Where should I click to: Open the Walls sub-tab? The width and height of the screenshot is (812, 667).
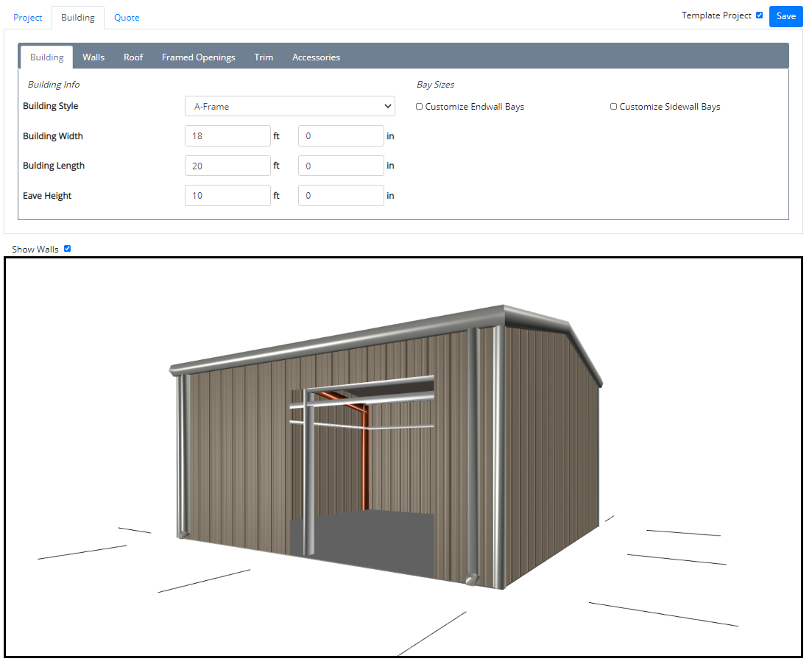[x=93, y=57]
